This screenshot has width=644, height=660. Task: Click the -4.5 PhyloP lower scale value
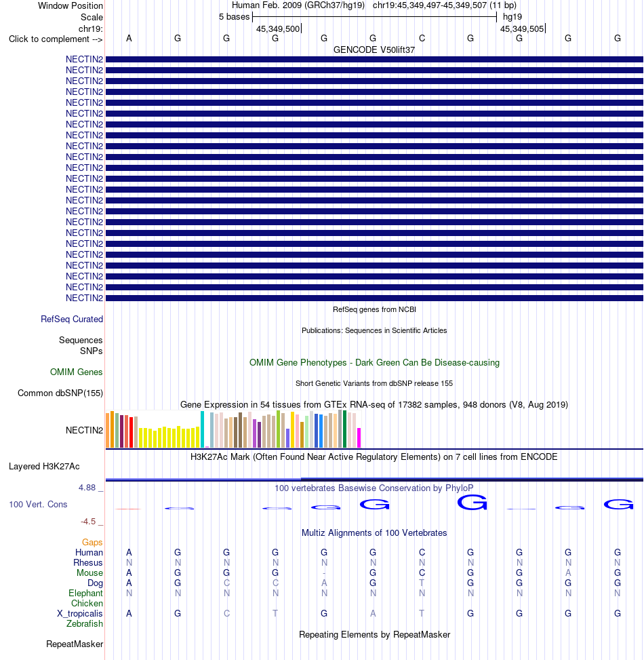88,522
